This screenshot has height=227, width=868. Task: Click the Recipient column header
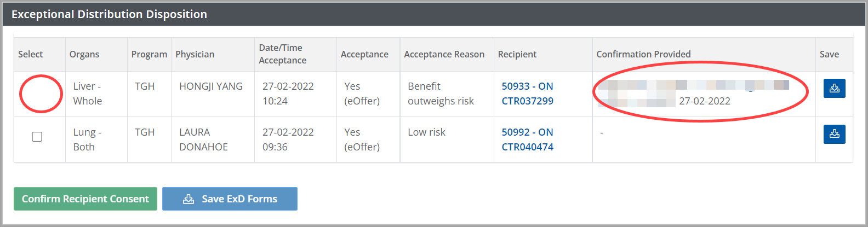517,54
